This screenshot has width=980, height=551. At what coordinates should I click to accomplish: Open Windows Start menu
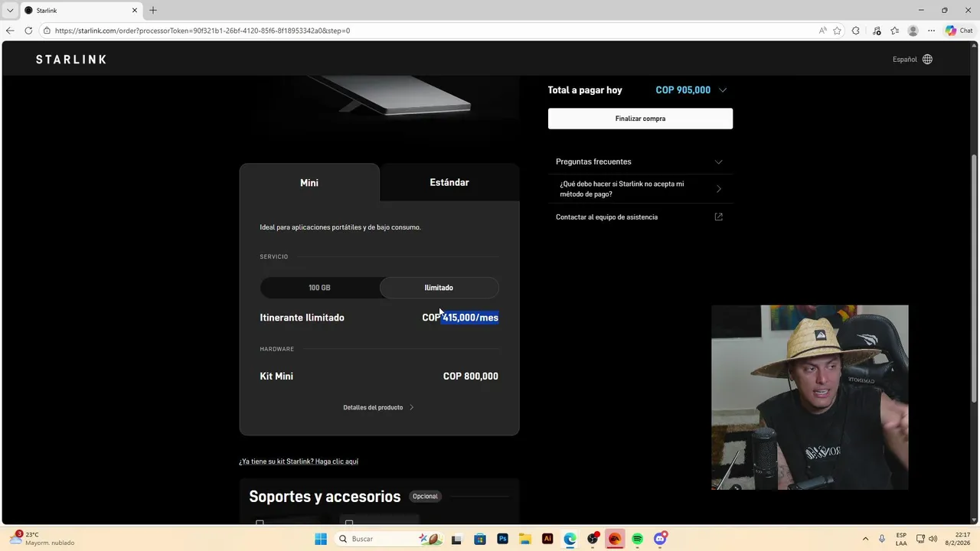click(321, 539)
